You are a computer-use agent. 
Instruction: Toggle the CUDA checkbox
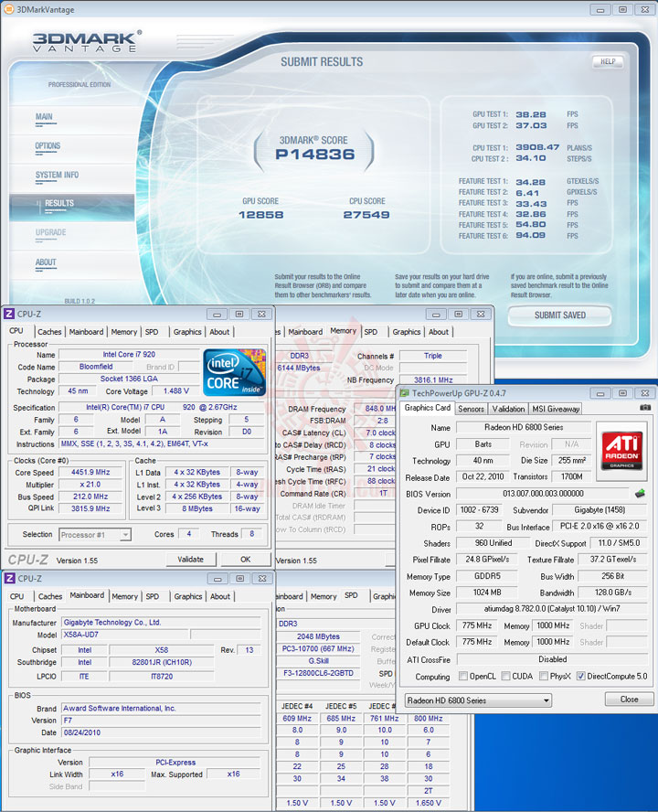tap(505, 676)
